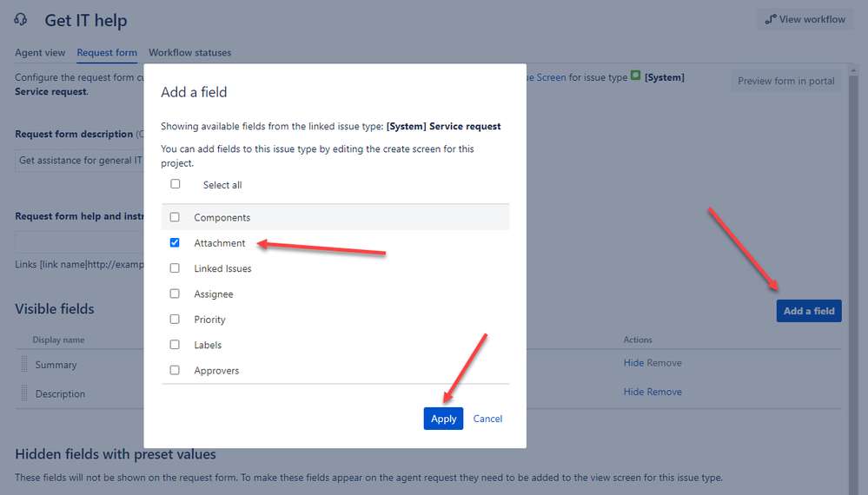
Task: Click Hide for the Summary field
Action: (633, 363)
